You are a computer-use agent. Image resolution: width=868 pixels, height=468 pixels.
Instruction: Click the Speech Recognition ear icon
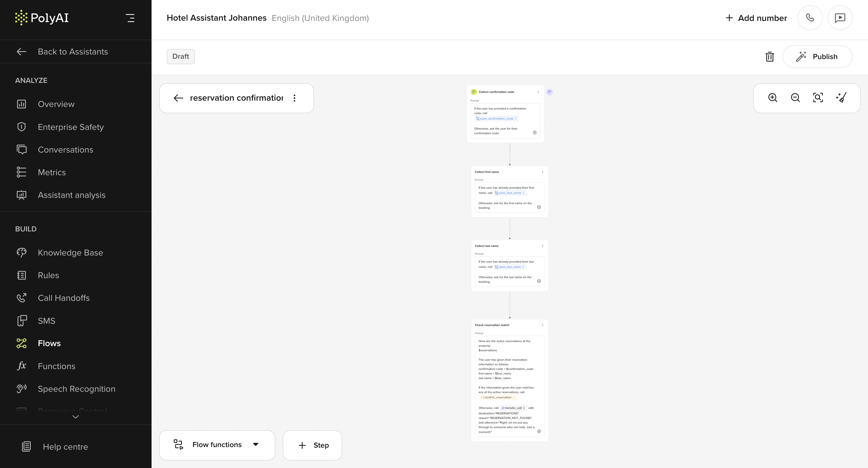[22, 389]
